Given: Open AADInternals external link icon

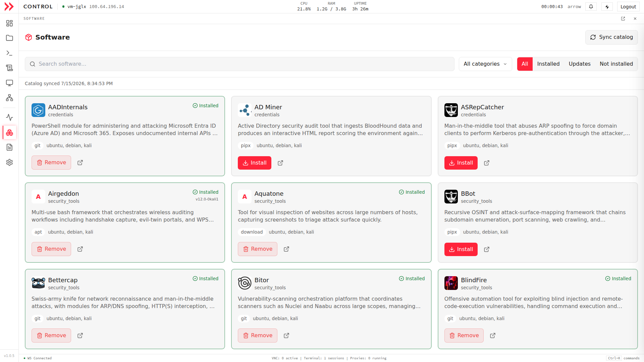Looking at the screenshot, I should [x=80, y=163].
